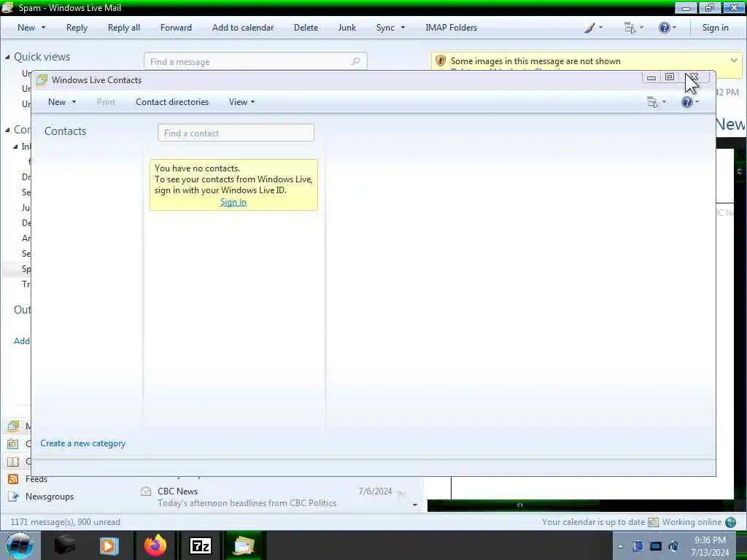The width and height of the screenshot is (747, 560).
Task: Open Windows Start orb
Action: click(20, 545)
